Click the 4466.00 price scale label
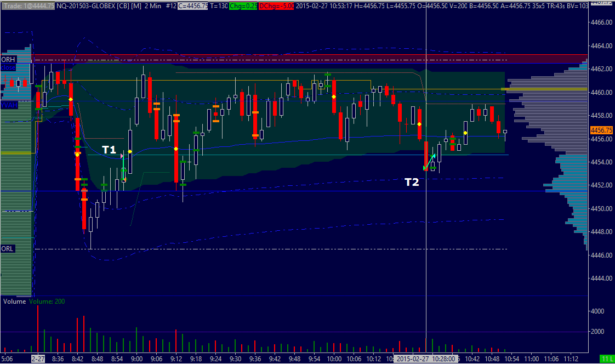The width and height of the screenshot is (615, 364). (602, 22)
